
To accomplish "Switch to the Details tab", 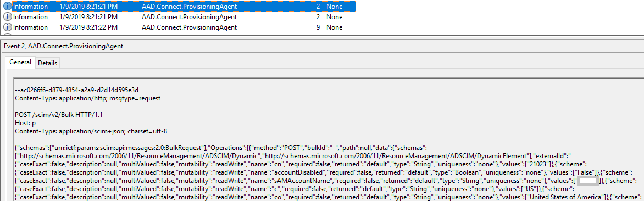I will (48, 63).
